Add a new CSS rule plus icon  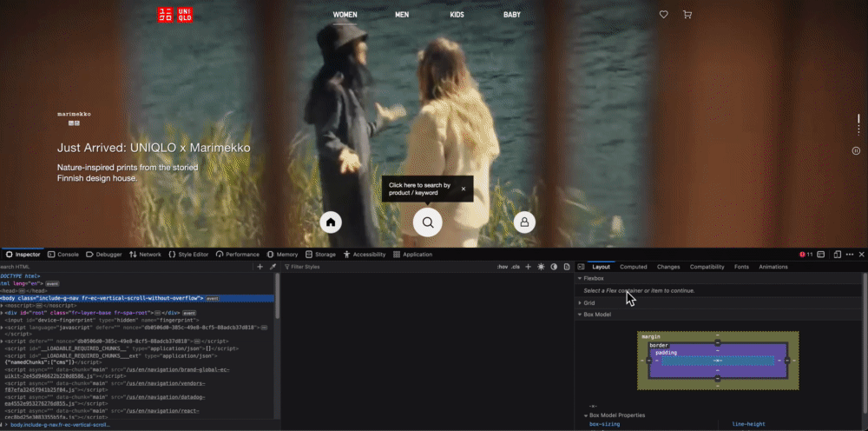528,267
